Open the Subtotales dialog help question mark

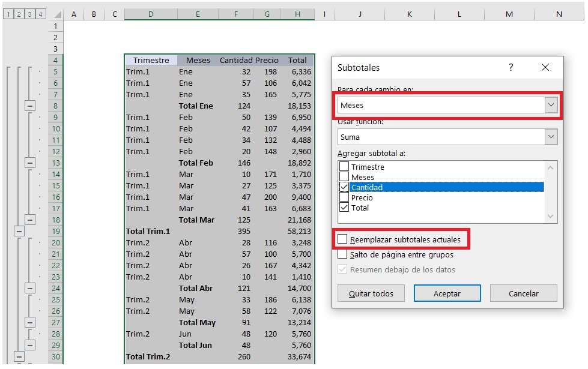[x=511, y=68]
